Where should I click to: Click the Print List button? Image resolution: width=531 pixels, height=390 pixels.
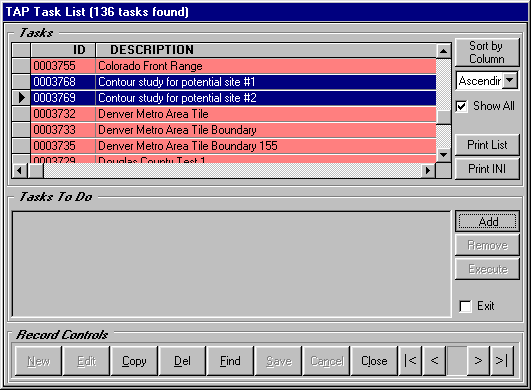point(487,145)
